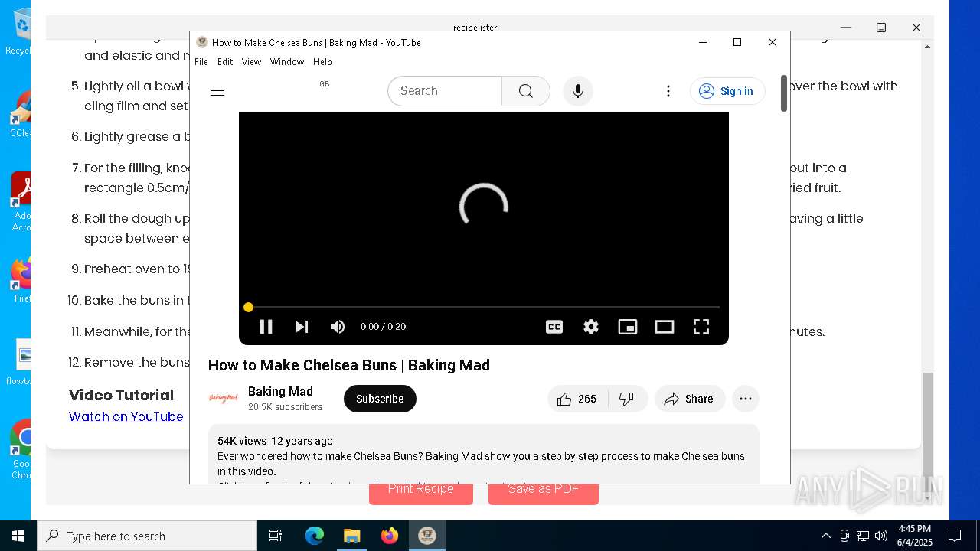Show hidden system tray icons
Image resolution: width=980 pixels, height=551 pixels.
point(825,536)
